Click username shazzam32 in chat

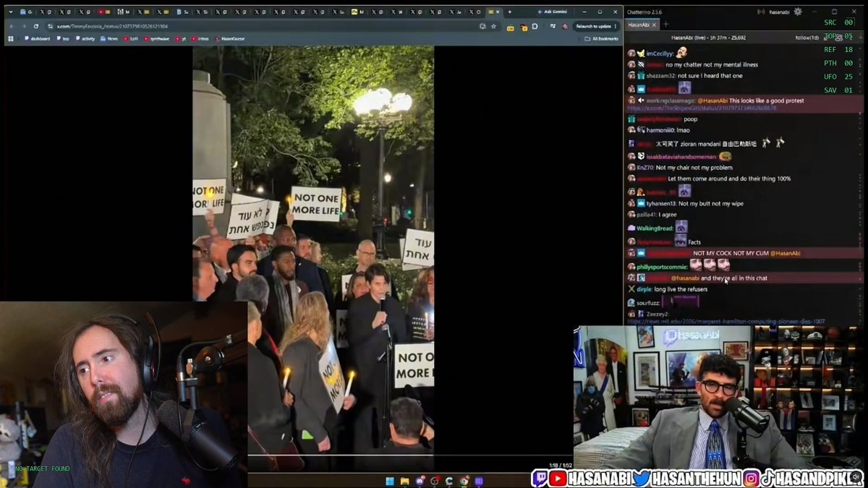point(660,75)
